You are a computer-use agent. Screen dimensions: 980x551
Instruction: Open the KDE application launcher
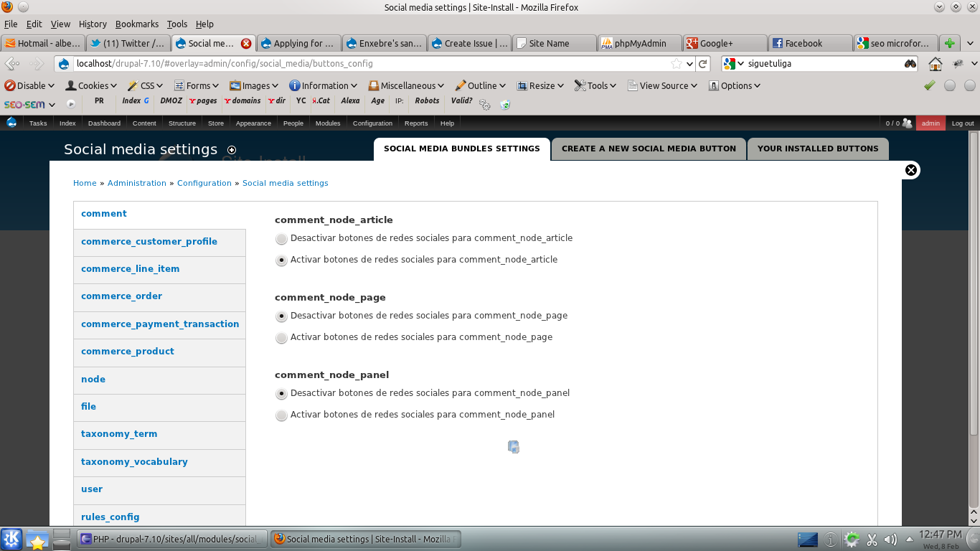[x=11, y=539]
